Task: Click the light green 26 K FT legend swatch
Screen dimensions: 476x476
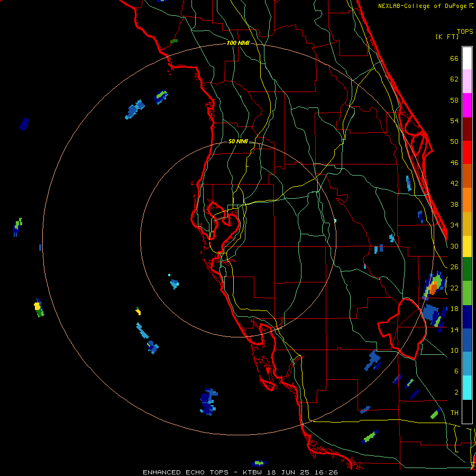Action: point(467,293)
